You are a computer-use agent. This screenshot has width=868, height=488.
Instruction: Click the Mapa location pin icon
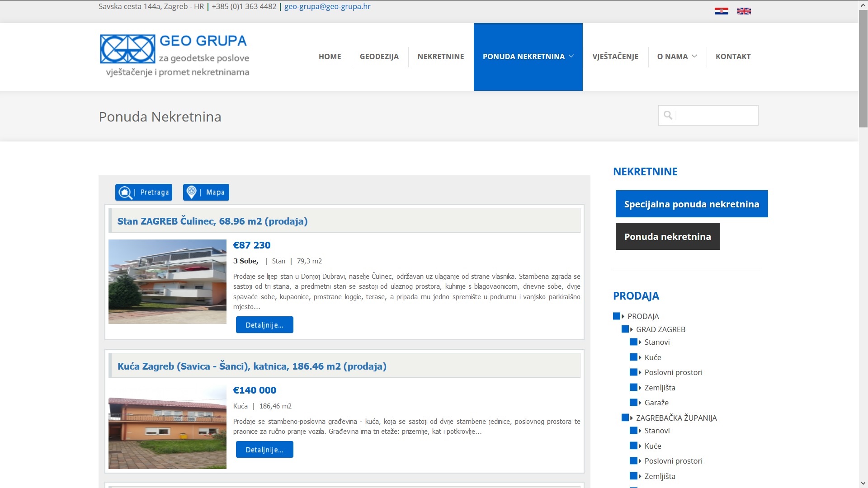click(x=192, y=192)
